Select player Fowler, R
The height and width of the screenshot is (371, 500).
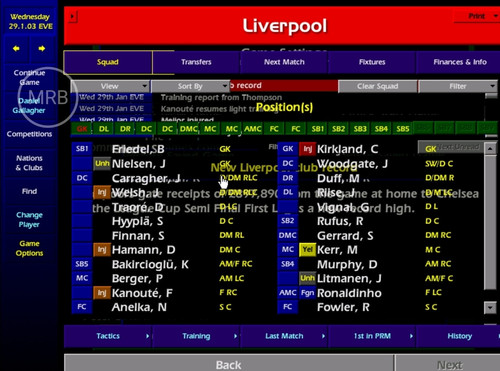pyautogui.click(x=343, y=307)
